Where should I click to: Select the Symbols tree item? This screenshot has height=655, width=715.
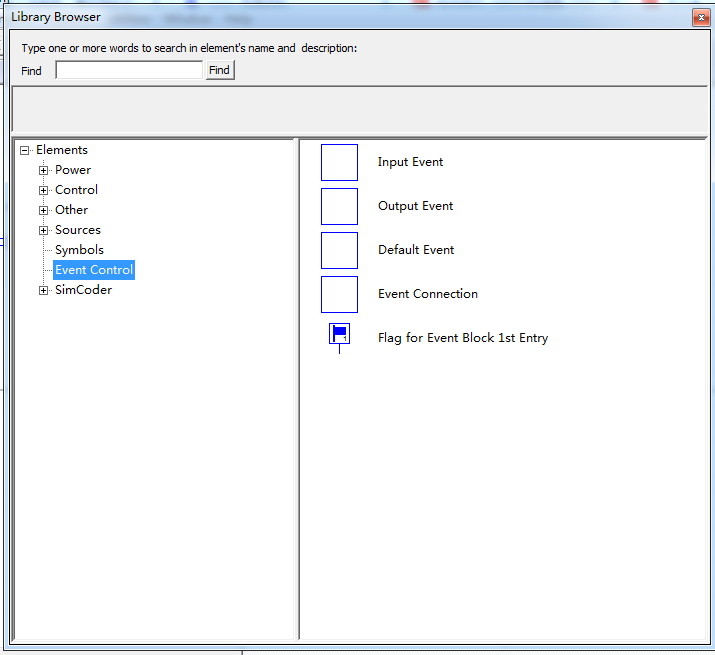[x=79, y=250]
